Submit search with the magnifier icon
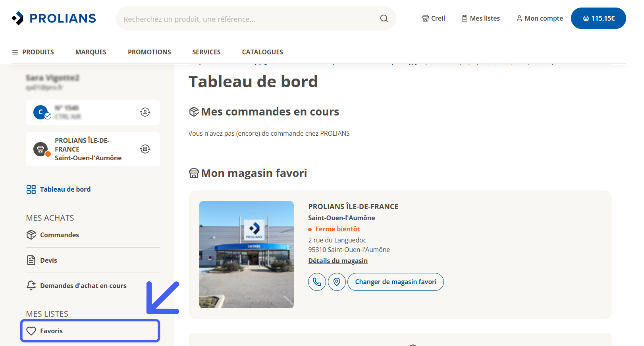644x346 pixels. pos(384,18)
